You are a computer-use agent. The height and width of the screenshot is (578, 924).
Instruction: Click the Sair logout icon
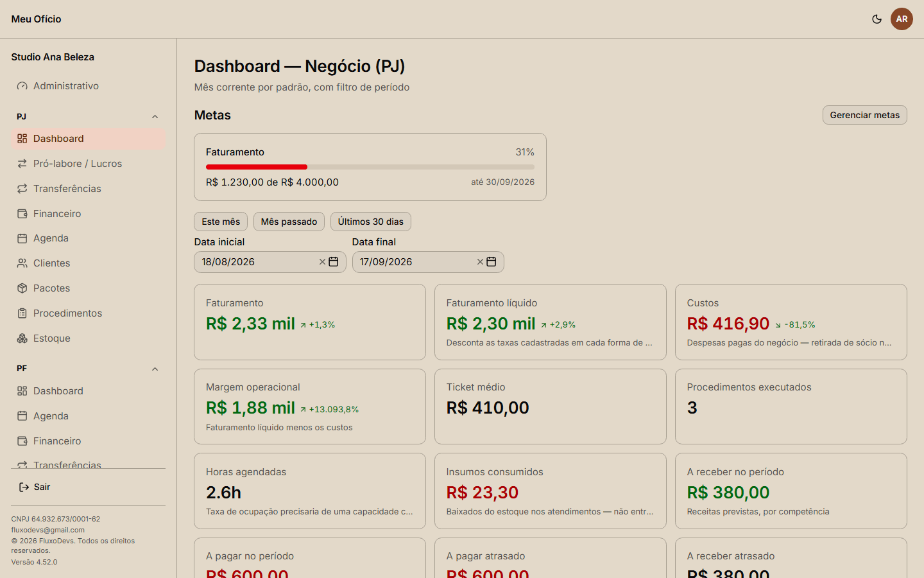[x=24, y=487]
